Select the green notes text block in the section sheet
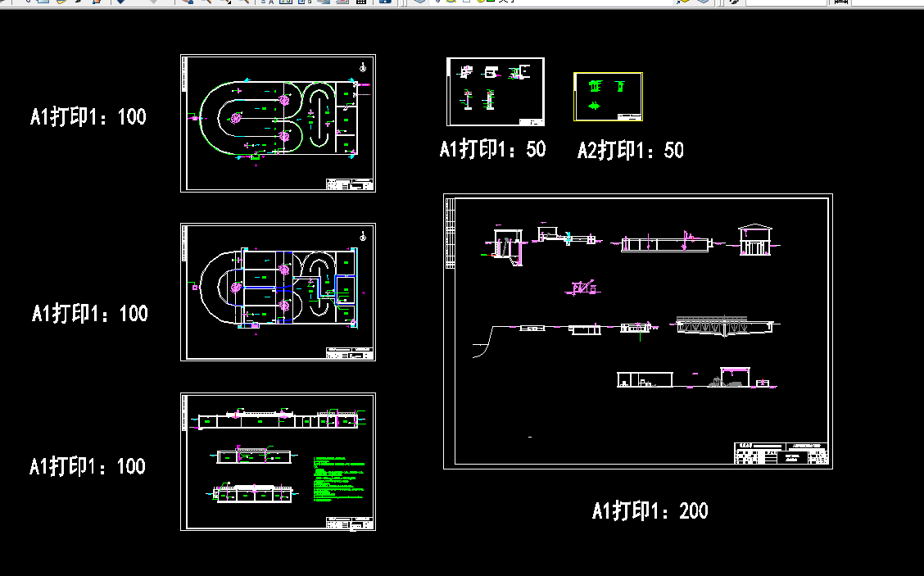Screen dimensions: 924x576 pyautogui.click(x=339, y=478)
